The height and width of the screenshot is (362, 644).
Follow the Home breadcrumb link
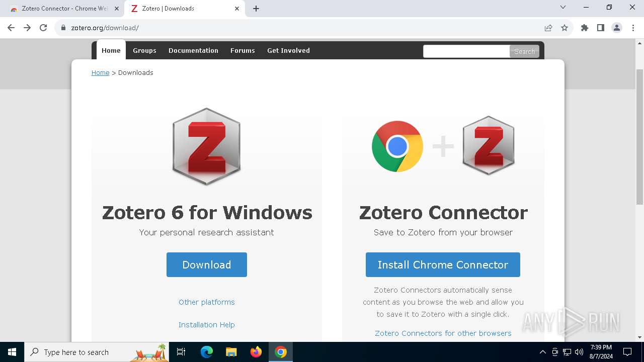click(100, 72)
